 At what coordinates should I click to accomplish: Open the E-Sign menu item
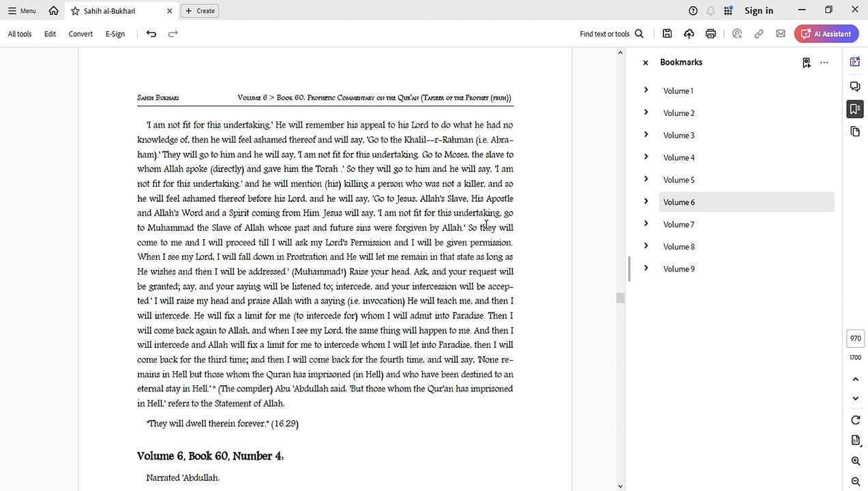(x=115, y=34)
